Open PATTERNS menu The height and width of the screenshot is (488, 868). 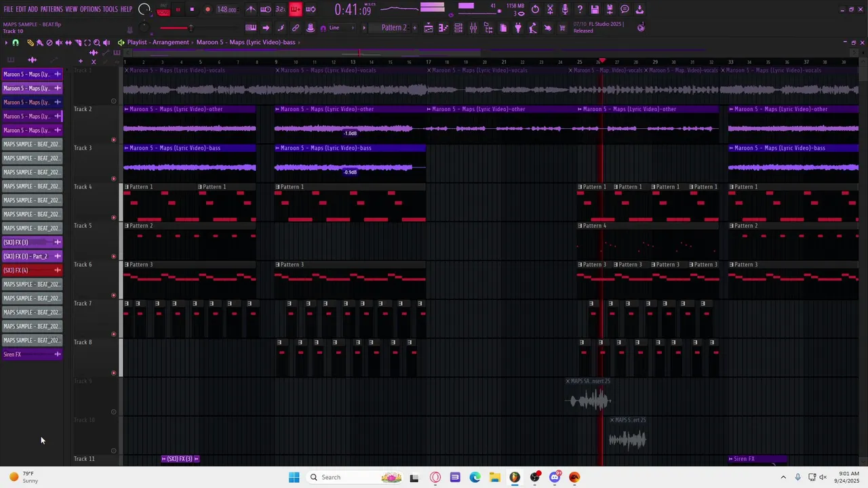[x=52, y=9]
